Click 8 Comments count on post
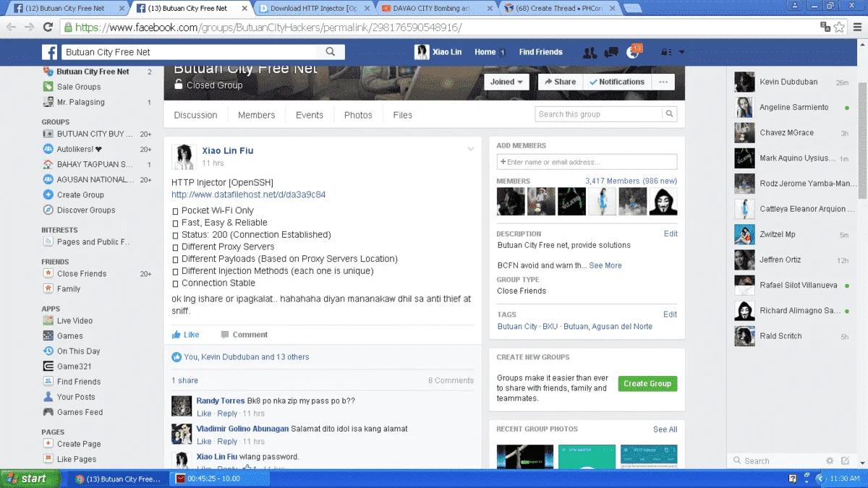868x488 pixels. (x=451, y=380)
